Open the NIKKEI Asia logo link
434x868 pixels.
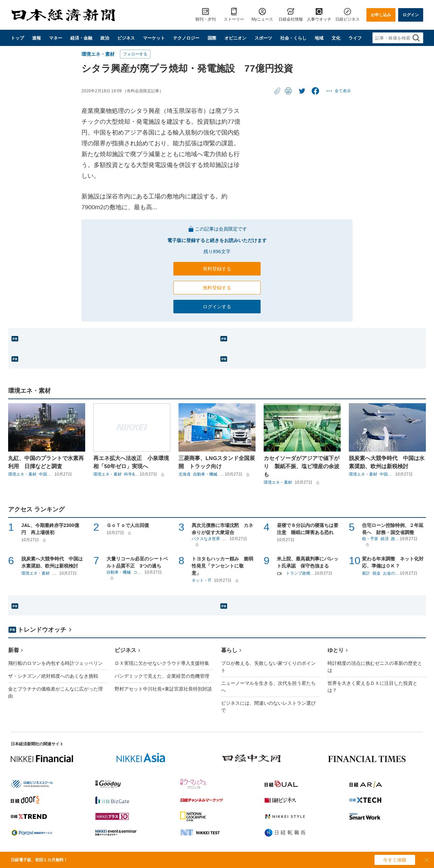(141, 758)
